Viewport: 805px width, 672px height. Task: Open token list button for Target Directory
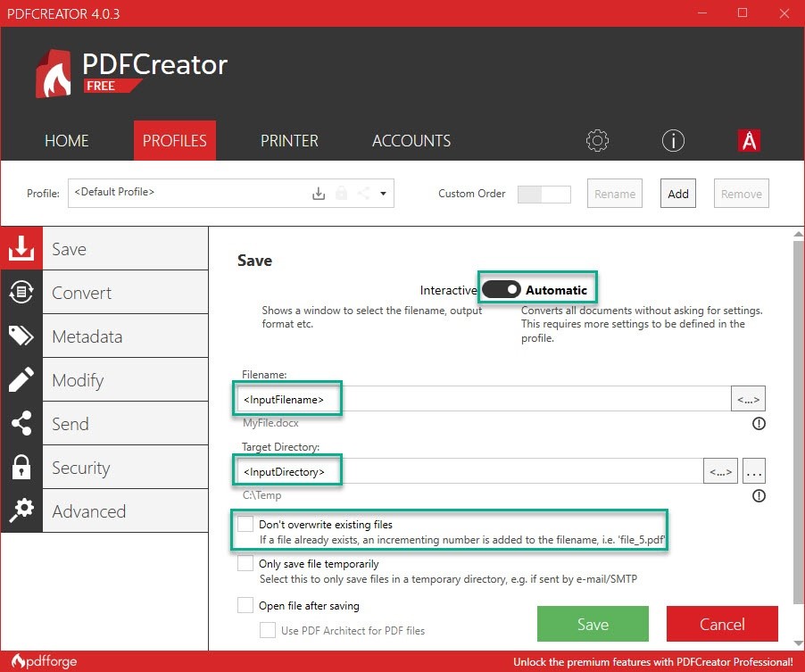pyautogui.click(x=720, y=471)
